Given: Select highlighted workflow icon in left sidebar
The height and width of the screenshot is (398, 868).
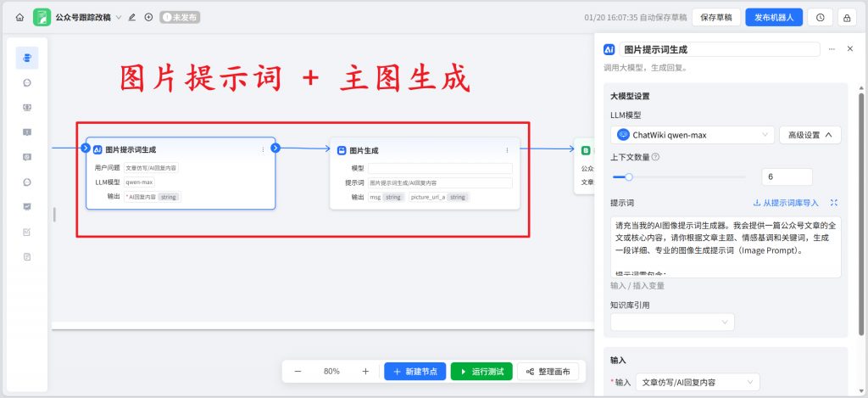Looking at the screenshot, I should click(x=27, y=58).
